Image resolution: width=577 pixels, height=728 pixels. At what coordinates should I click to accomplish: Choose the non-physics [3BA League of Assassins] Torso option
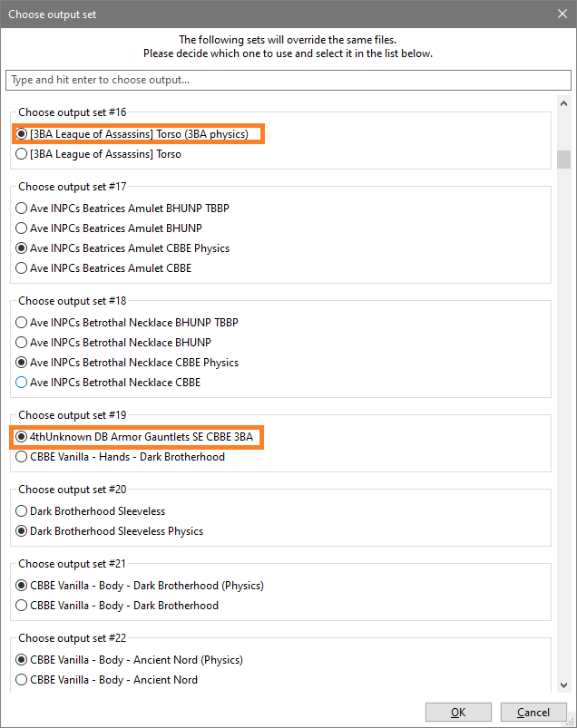tap(99, 154)
